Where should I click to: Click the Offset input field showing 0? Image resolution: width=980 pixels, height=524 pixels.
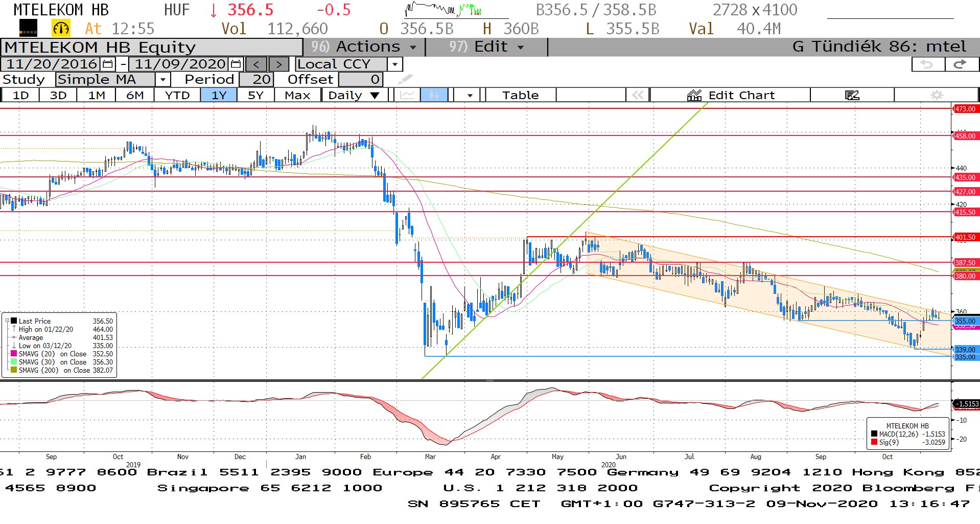360,80
